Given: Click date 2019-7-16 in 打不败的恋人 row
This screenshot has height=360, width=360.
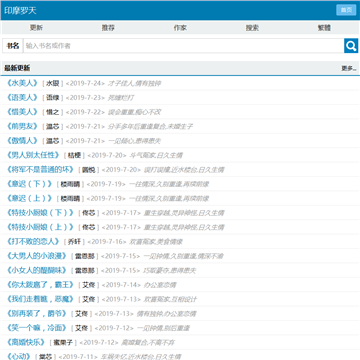Looking at the screenshot, I should [107, 242].
